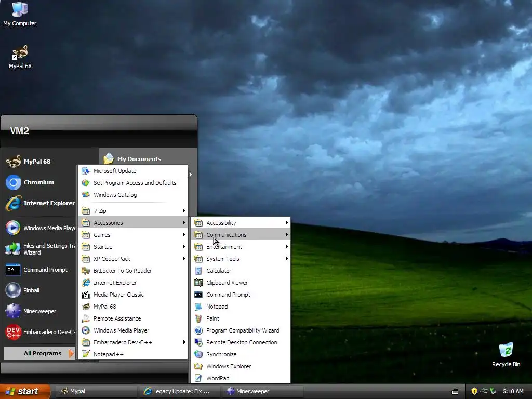The height and width of the screenshot is (399, 532).
Task: Open the Recycle Bin icon
Action: coord(506,355)
